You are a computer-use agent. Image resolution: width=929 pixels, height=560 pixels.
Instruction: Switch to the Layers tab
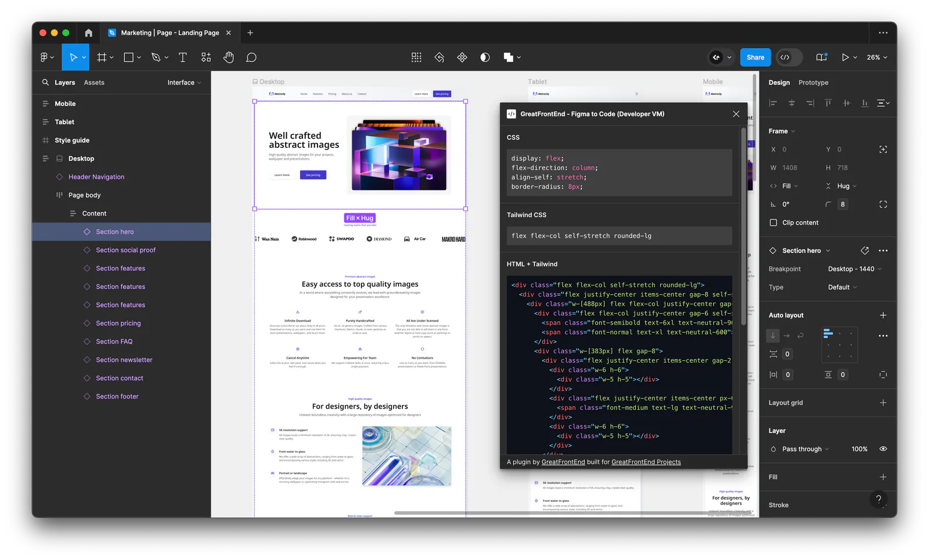(64, 82)
